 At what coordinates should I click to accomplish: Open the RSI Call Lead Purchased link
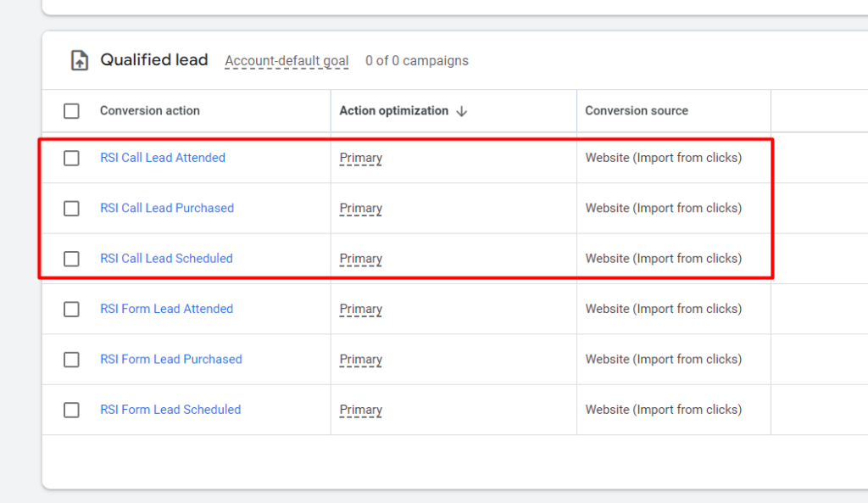[x=167, y=208]
